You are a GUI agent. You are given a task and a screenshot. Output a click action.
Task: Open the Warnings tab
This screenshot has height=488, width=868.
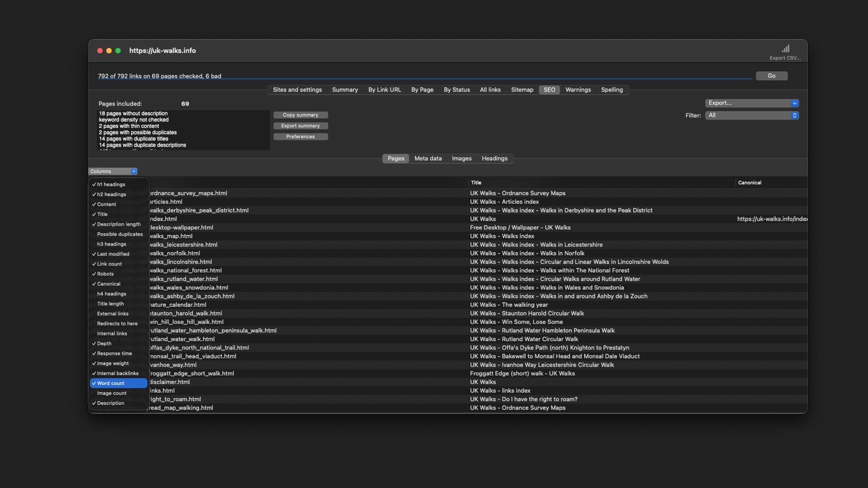click(578, 90)
